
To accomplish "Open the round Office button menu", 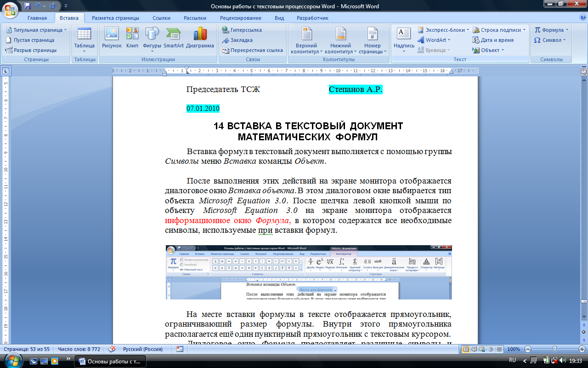I will click(x=10, y=9).
